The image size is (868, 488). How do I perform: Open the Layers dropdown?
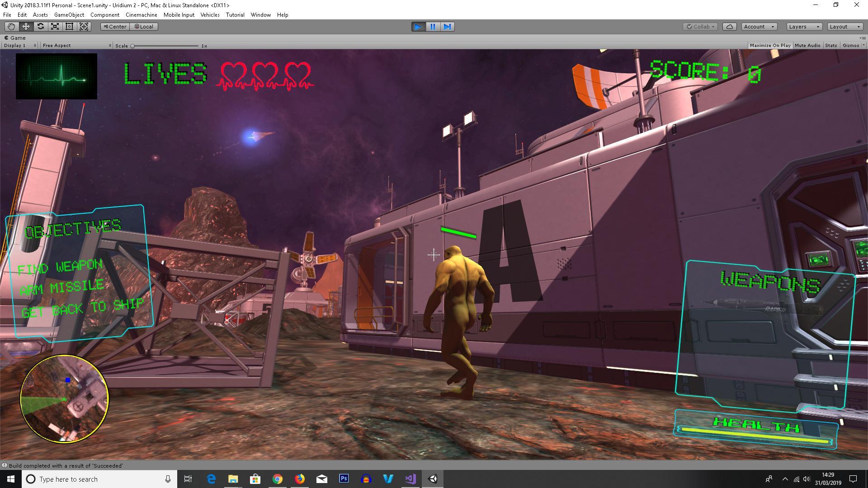pyautogui.click(x=804, y=27)
